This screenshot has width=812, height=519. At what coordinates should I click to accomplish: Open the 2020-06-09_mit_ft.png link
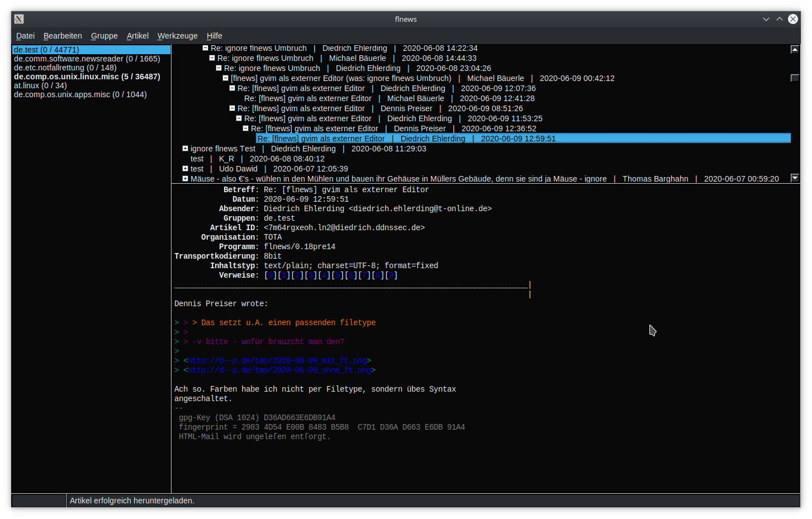[x=277, y=361]
